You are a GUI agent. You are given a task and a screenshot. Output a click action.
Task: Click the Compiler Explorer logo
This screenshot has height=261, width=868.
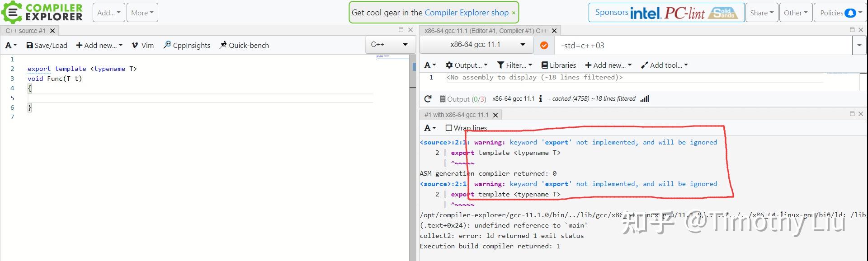[42, 12]
